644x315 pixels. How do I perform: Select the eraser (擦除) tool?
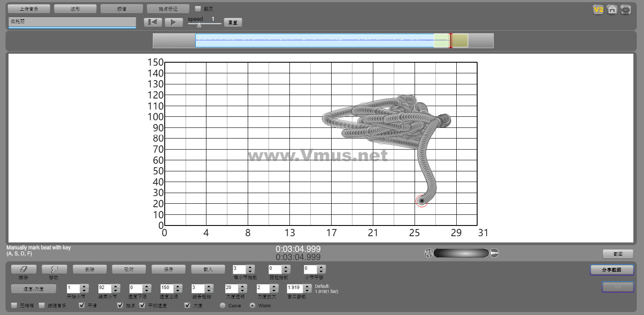point(23,269)
